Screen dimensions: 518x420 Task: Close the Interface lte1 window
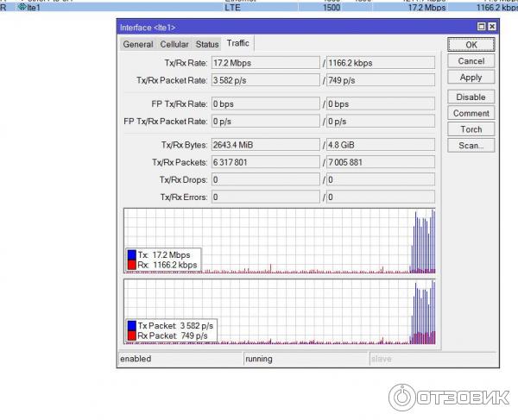(x=492, y=27)
